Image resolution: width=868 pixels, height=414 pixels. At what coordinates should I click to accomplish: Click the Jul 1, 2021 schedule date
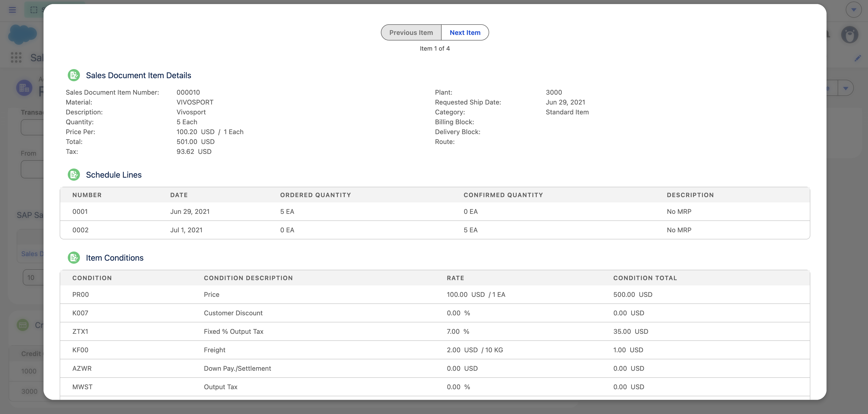[x=186, y=230]
